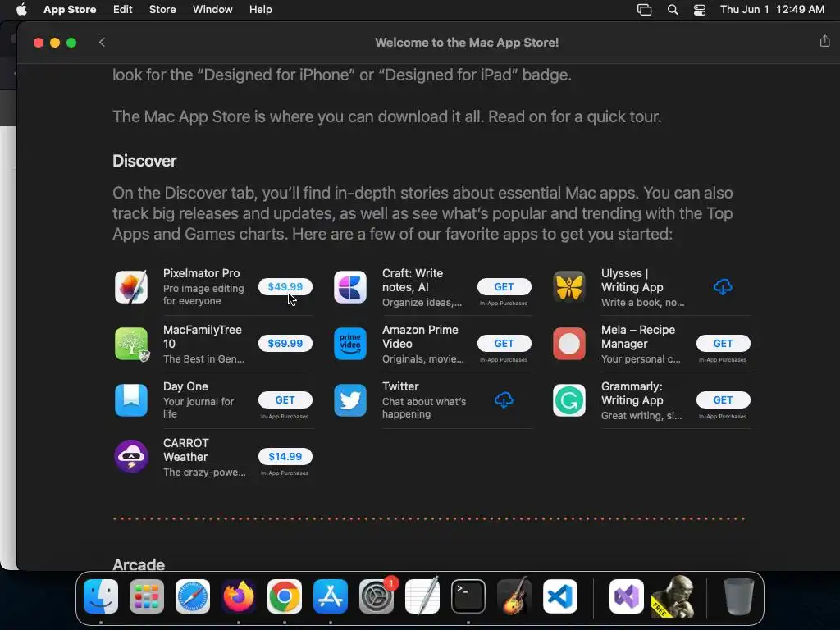Open the Edit menu
This screenshot has width=840, height=630.
123,10
